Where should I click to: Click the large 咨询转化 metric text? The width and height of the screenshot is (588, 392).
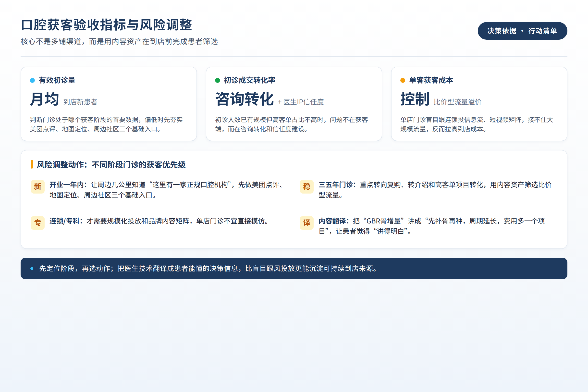[x=244, y=99]
